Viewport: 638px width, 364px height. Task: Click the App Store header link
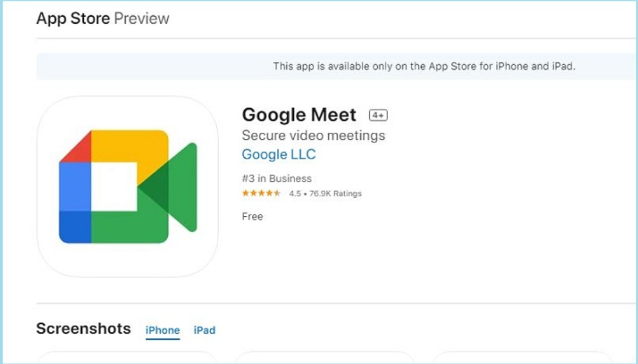(73, 18)
